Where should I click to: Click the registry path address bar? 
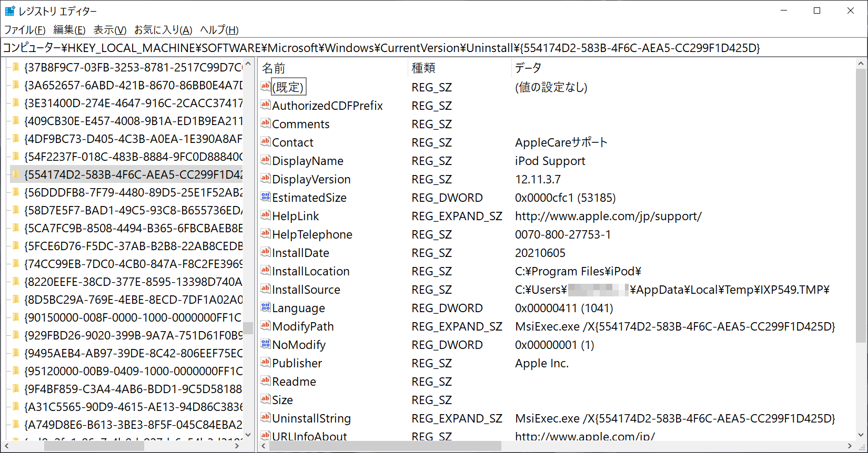tap(433, 48)
